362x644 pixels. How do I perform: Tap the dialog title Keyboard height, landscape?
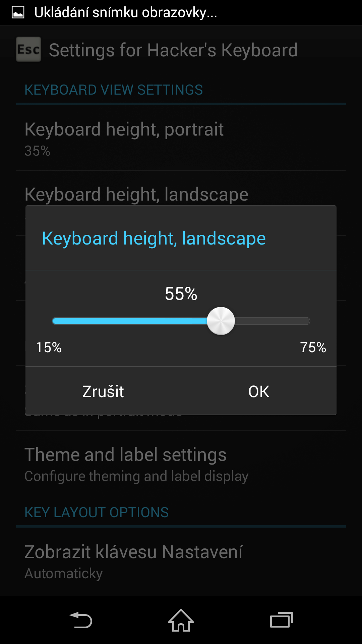[154, 238]
